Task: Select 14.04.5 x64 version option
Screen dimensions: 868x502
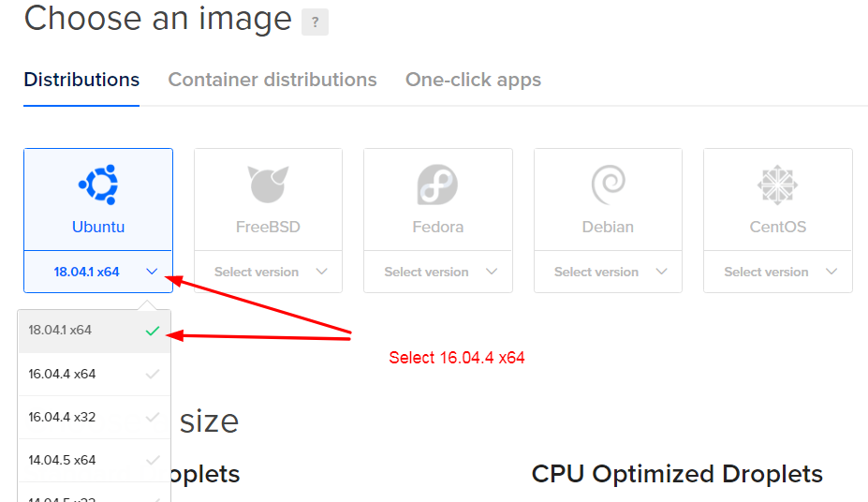Action: click(x=62, y=460)
